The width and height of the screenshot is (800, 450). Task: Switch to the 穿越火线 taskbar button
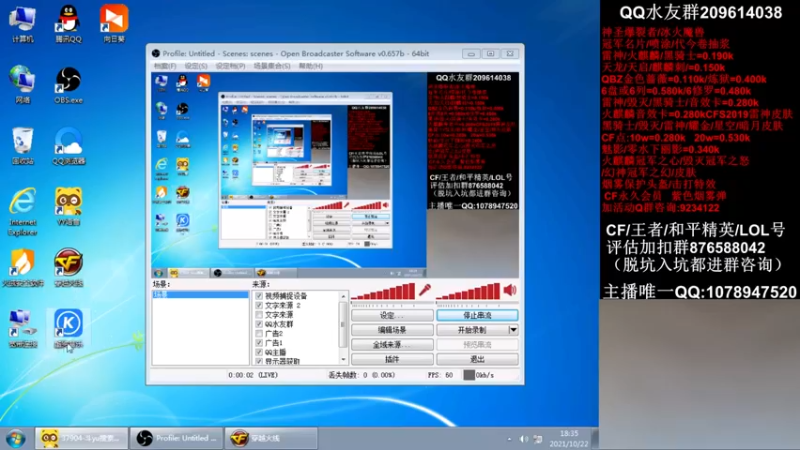coord(271,438)
